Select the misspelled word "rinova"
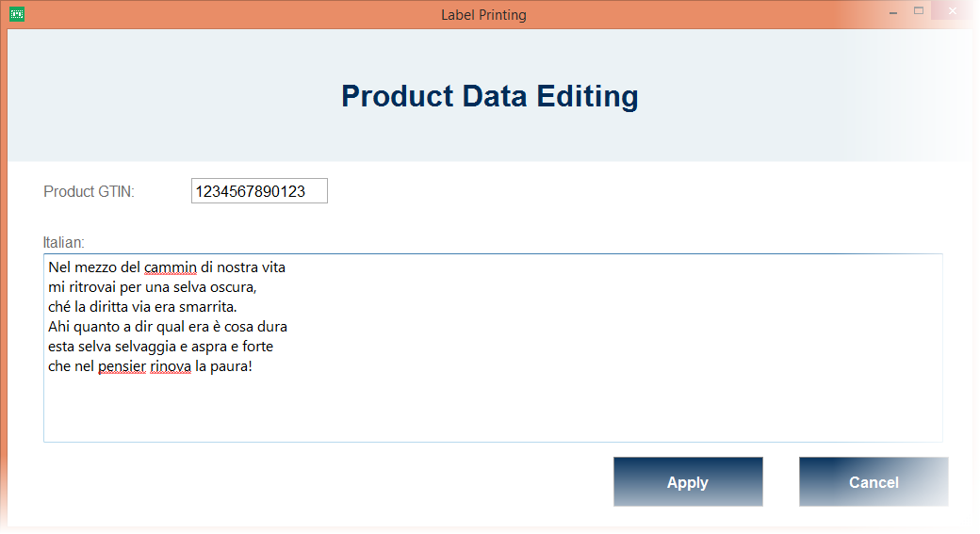The width and height of the screenshot is (980, 534). [170, 366]
